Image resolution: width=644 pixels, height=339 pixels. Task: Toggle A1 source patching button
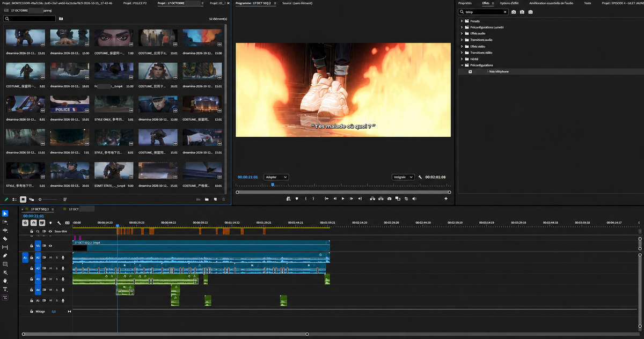[x=25, y=257]
